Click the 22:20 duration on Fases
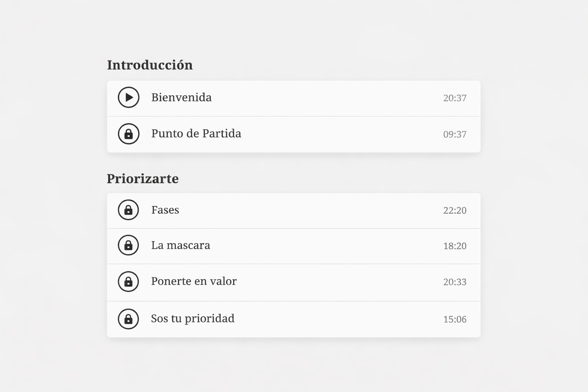 pos(455,210)
